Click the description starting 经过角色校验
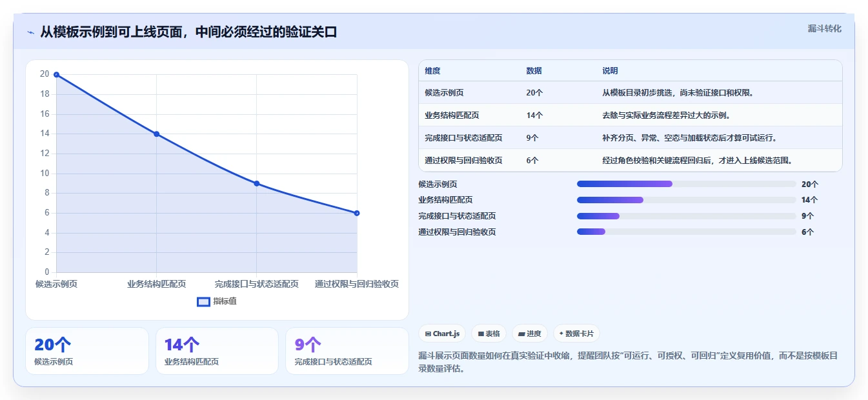The image size is (868, 400). [697, 161]
